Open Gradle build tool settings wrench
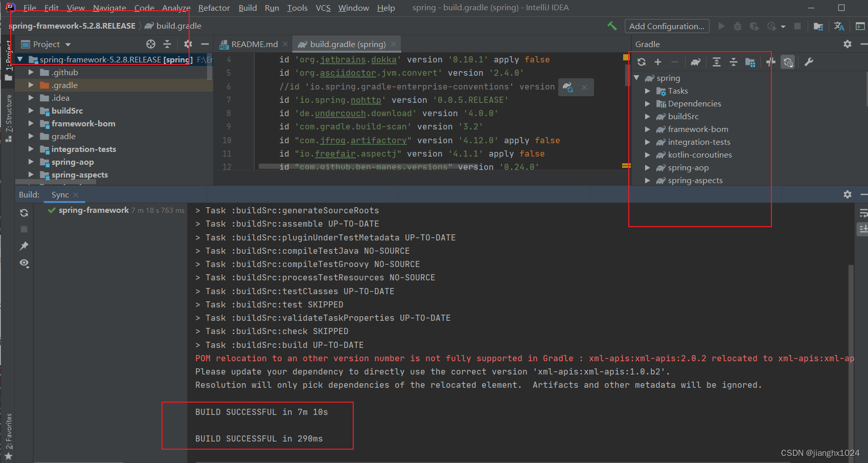 809,62
